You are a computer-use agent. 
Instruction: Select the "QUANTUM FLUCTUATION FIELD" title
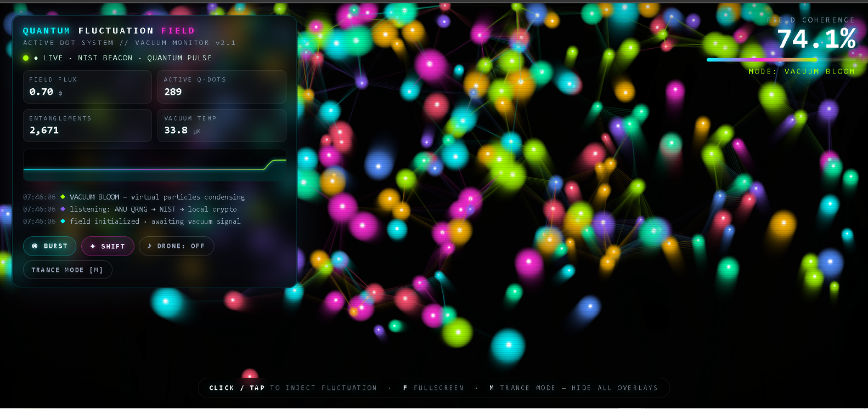tap(109, 31)
